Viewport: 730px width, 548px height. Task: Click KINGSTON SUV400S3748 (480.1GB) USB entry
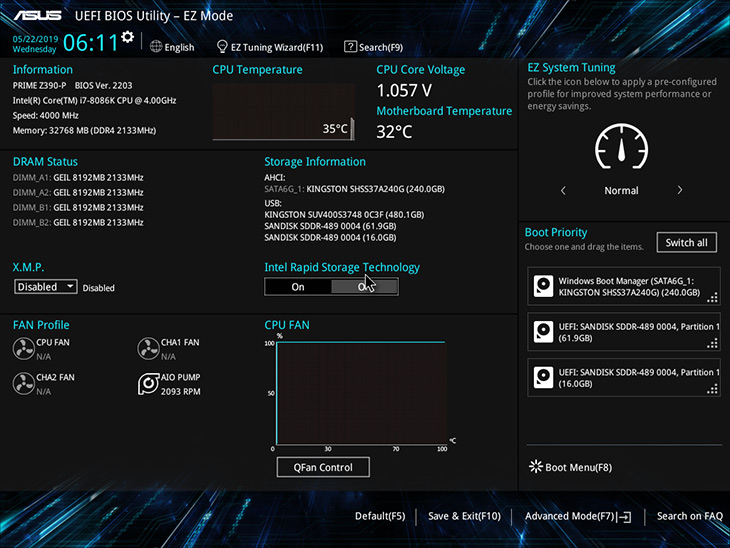coord(344,215)
